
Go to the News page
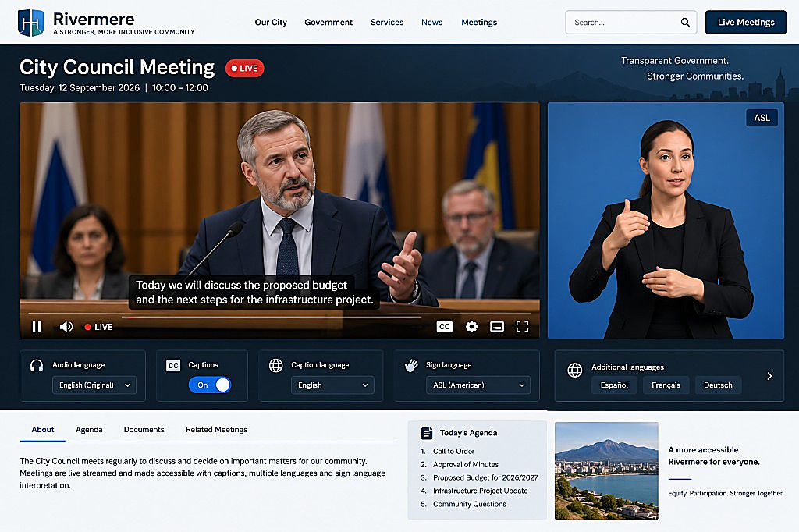[x=431, y=23]
